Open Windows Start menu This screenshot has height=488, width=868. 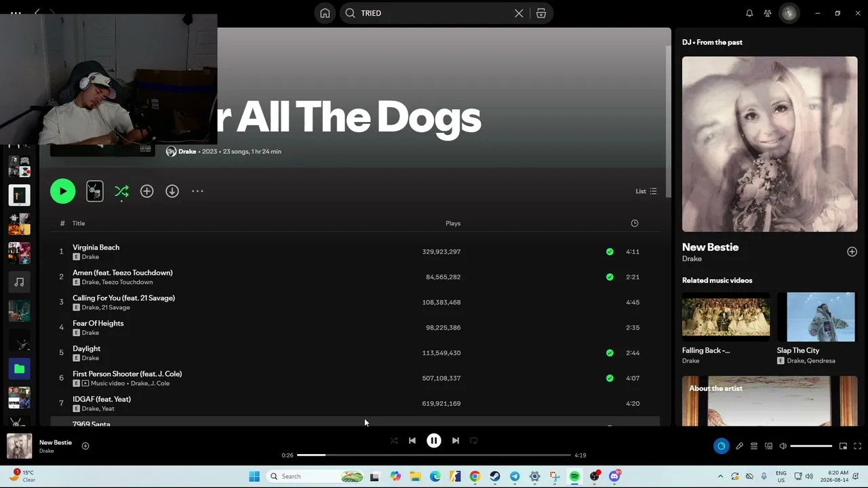coord(254,476)
